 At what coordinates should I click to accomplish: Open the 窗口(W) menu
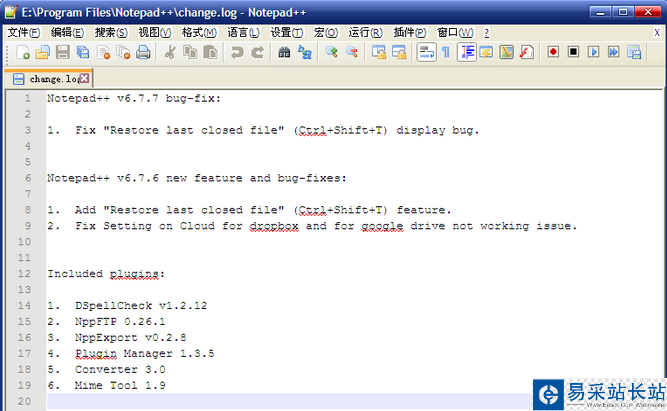[455, 32]
